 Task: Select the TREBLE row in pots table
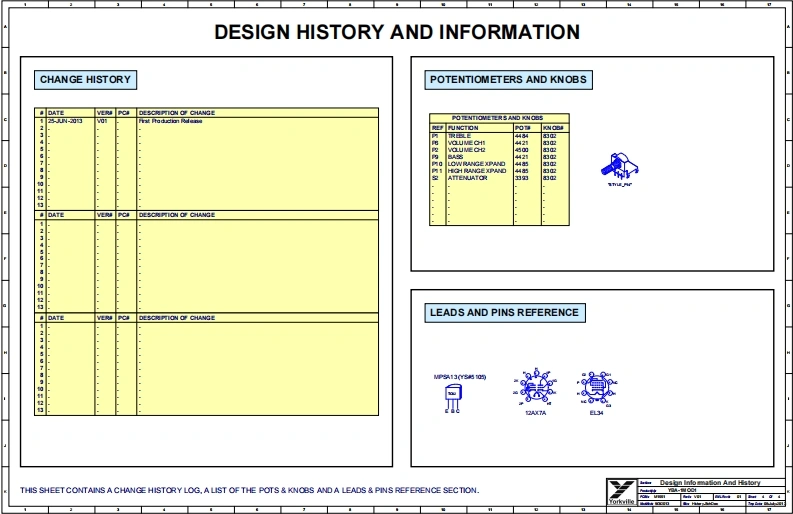tap(461, 136)
